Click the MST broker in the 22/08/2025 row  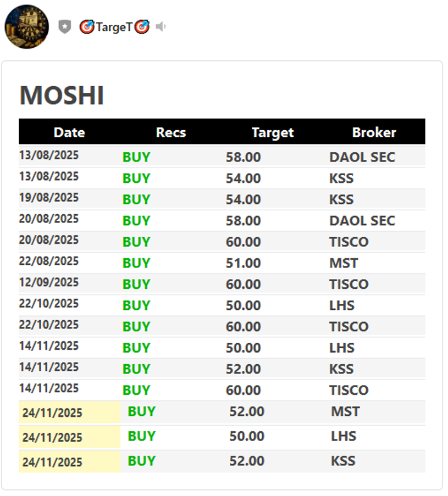(x=344, y=263)
